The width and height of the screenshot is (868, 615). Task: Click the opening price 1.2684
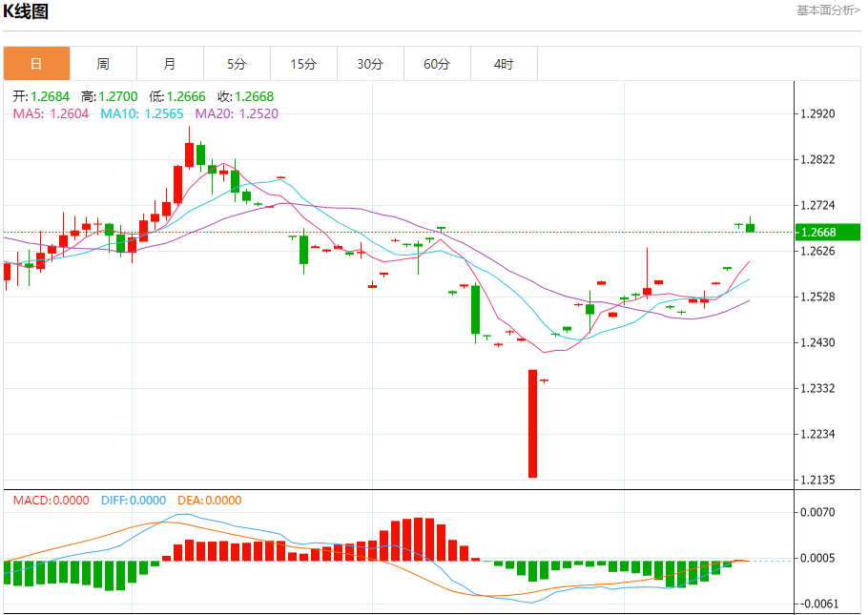(x=50, y=96)
